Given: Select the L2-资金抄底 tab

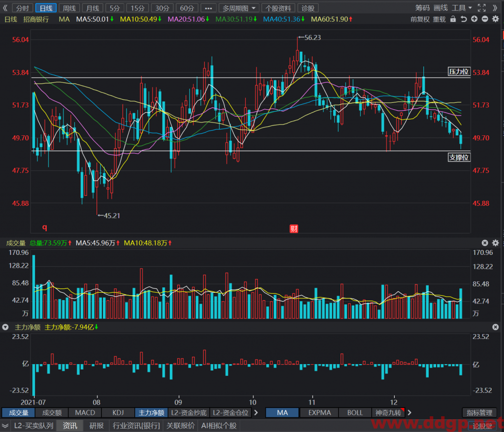Looking at the screenshot, I should coord(189,412).
